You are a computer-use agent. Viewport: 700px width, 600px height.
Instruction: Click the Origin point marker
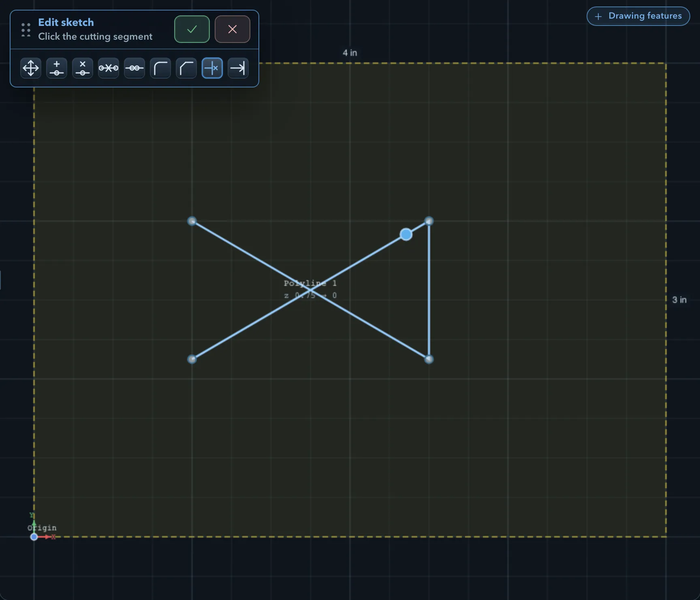coord(34,537)
